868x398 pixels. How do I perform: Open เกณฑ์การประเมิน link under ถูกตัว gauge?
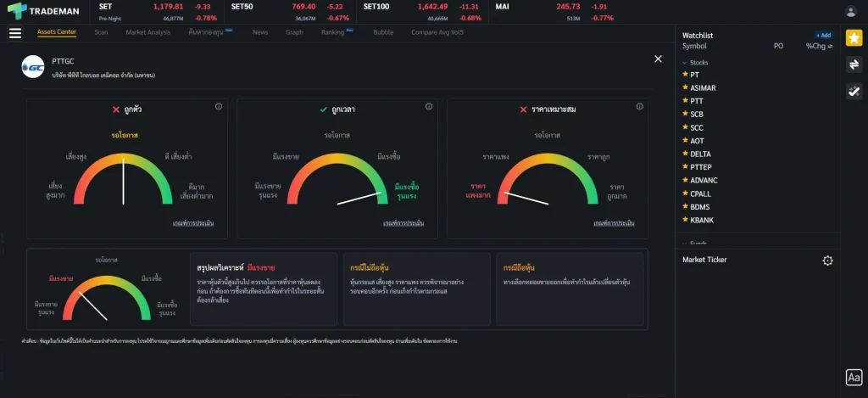[x=192, y=223]
